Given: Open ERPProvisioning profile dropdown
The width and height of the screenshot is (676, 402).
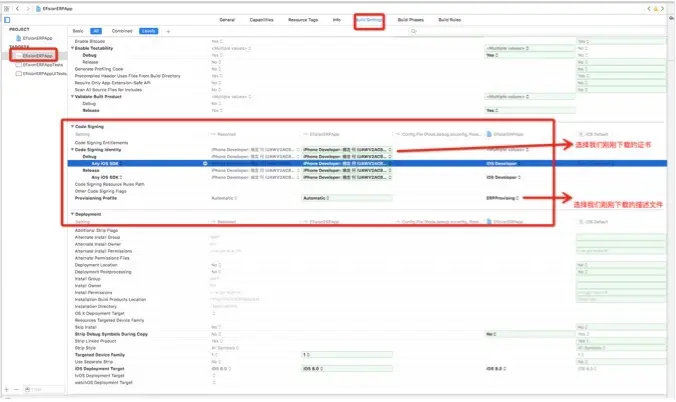Looking at the screenshot, I should coord(503,198).
